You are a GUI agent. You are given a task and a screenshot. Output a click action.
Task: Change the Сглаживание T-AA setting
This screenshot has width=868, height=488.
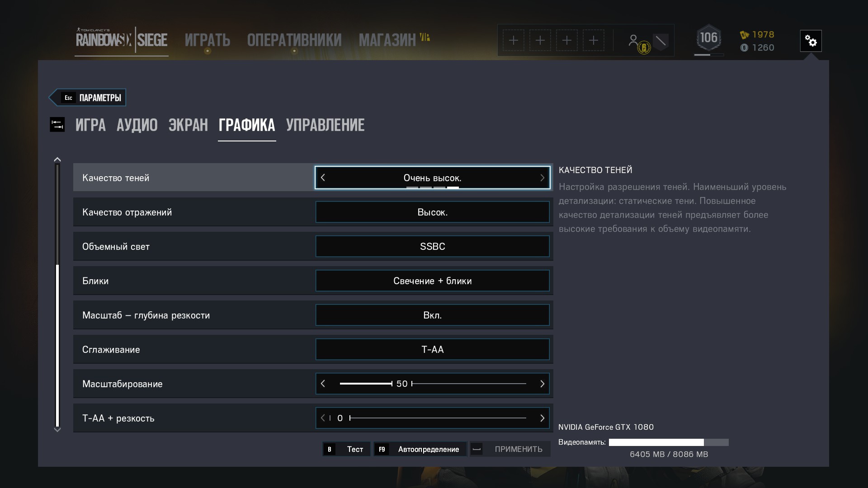pos(433,349)
